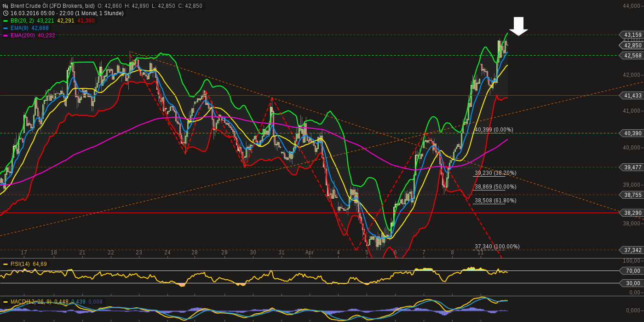The height and width of the screenshot is (322, 644).
Task: Select the date range '16.03.2016 05:00 - 22:00' text
Action: 42,13
